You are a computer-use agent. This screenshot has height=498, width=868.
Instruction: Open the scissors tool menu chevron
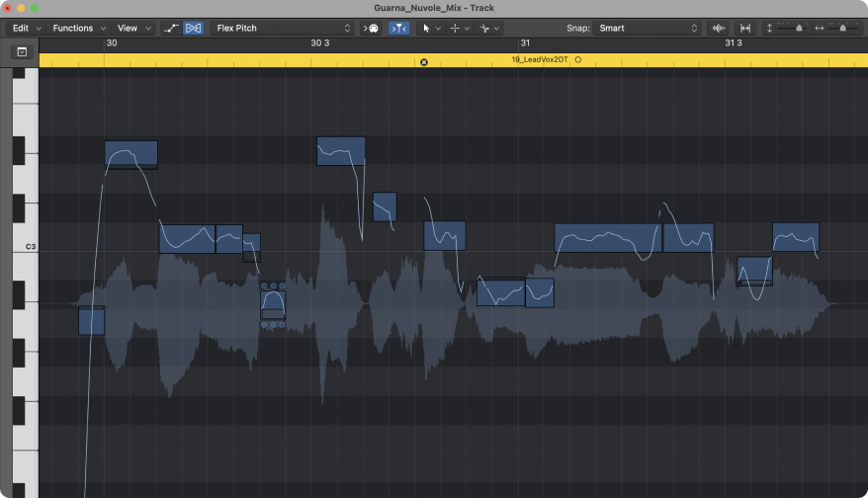point(496,29)
